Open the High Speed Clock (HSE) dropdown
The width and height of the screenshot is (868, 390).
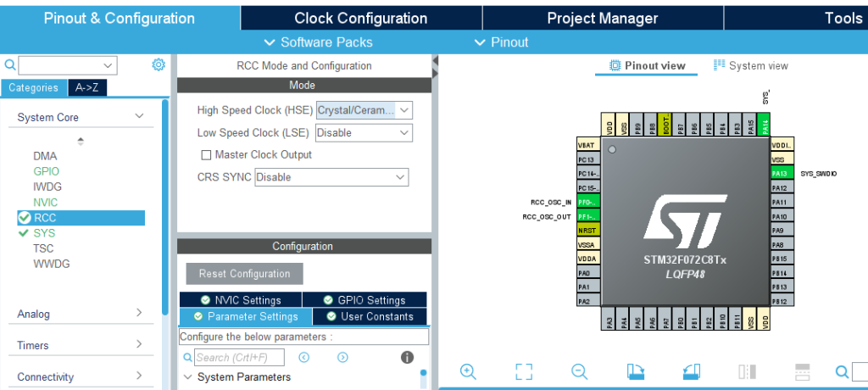(364, 110)
